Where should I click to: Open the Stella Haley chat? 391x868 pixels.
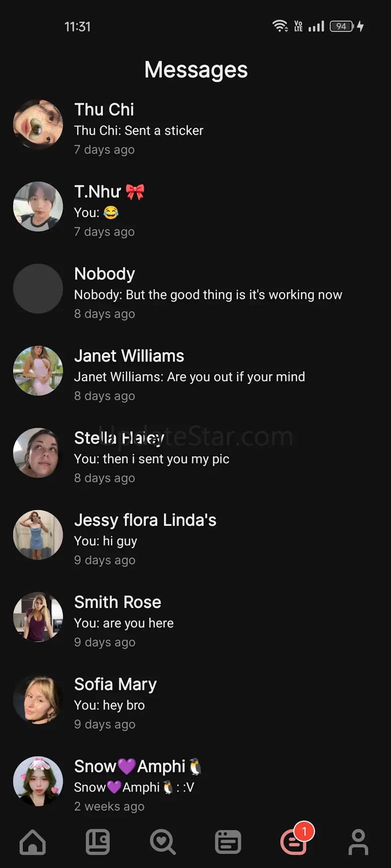(195, 453)
